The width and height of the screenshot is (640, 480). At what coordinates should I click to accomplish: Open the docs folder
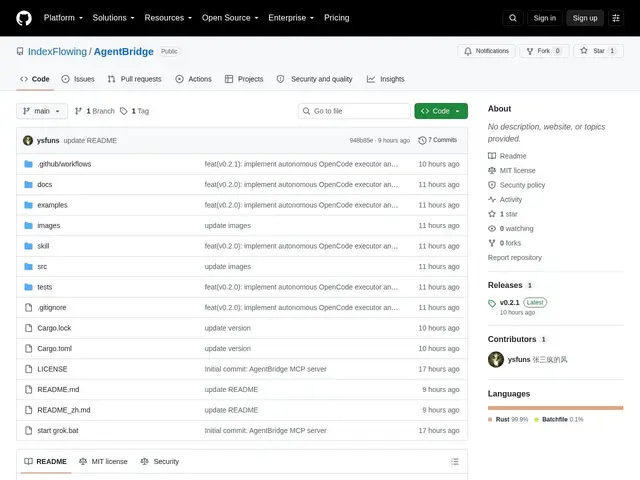44,184
